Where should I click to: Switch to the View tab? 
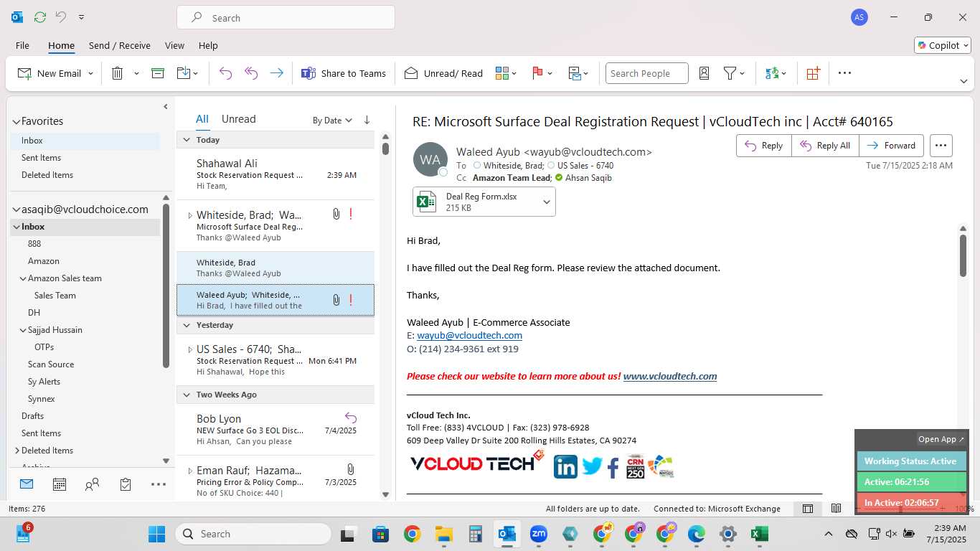tap(174, 45)
